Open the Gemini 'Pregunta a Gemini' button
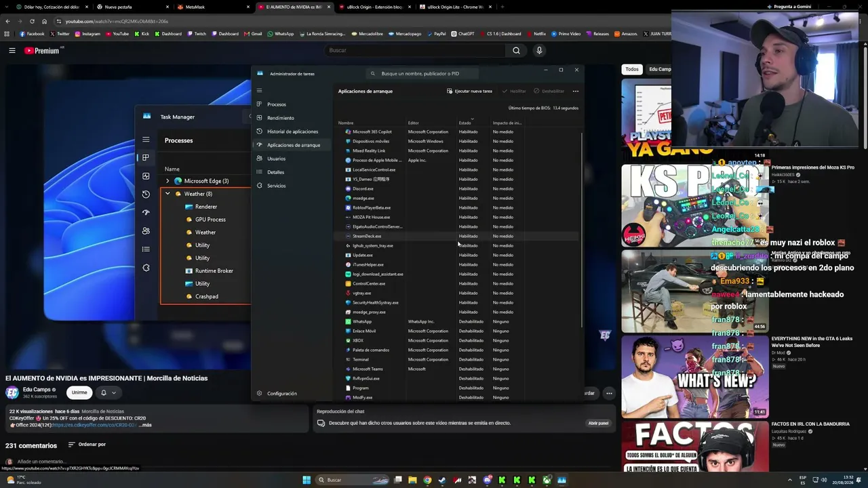 tap(789, 7)
